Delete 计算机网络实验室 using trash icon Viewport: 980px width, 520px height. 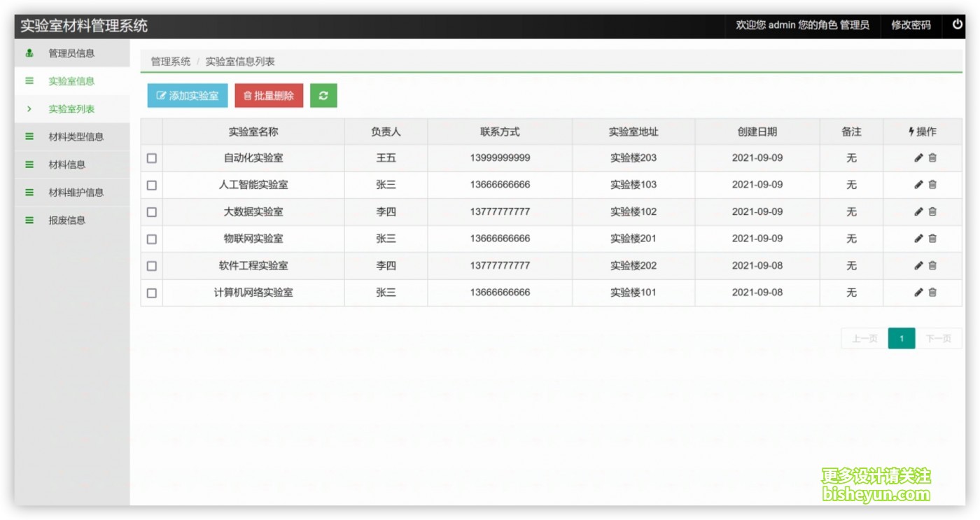[x=932, y=293]
